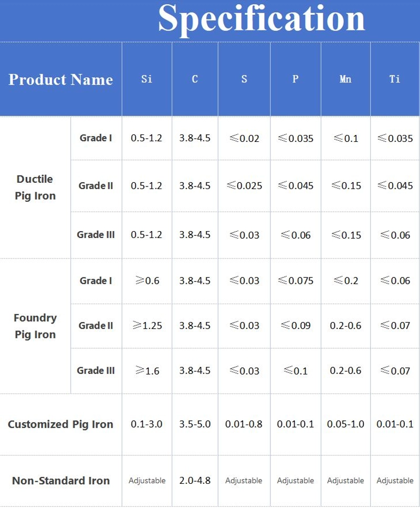The width and height of the screenshot is (420, 509).
Task: Click the Adjustable cell under Si column
Action: point(147,481)
